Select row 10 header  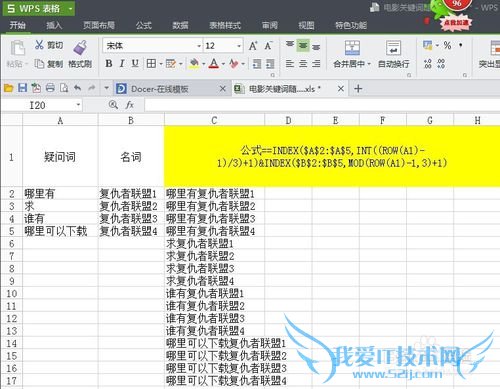(11, 294)
